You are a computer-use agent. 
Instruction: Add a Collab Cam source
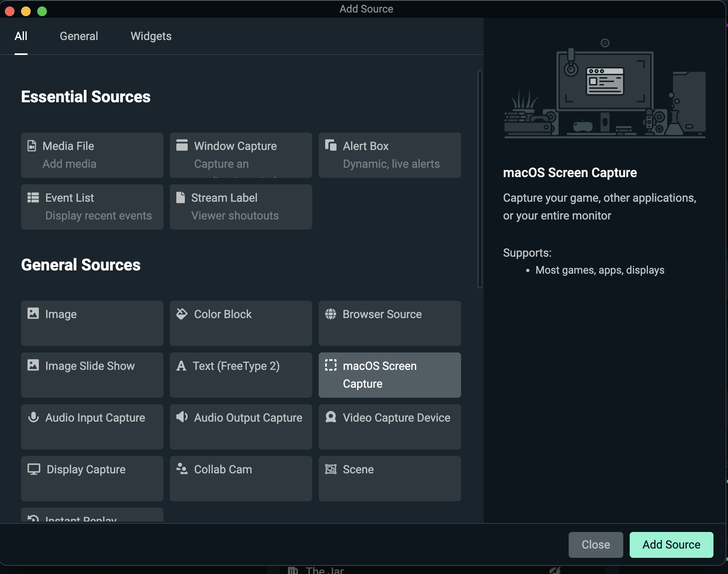coord(241,478)
